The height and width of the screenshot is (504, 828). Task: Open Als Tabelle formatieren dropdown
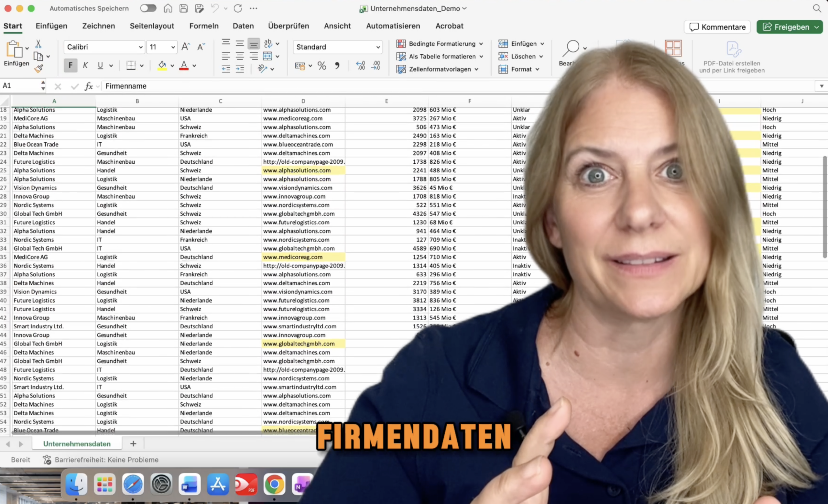440,56
